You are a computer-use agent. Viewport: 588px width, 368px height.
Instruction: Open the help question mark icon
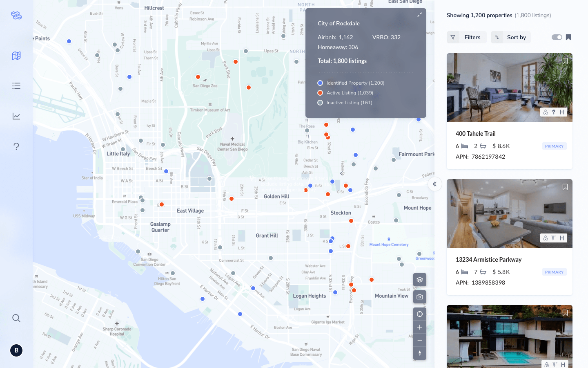coord(16,146)
